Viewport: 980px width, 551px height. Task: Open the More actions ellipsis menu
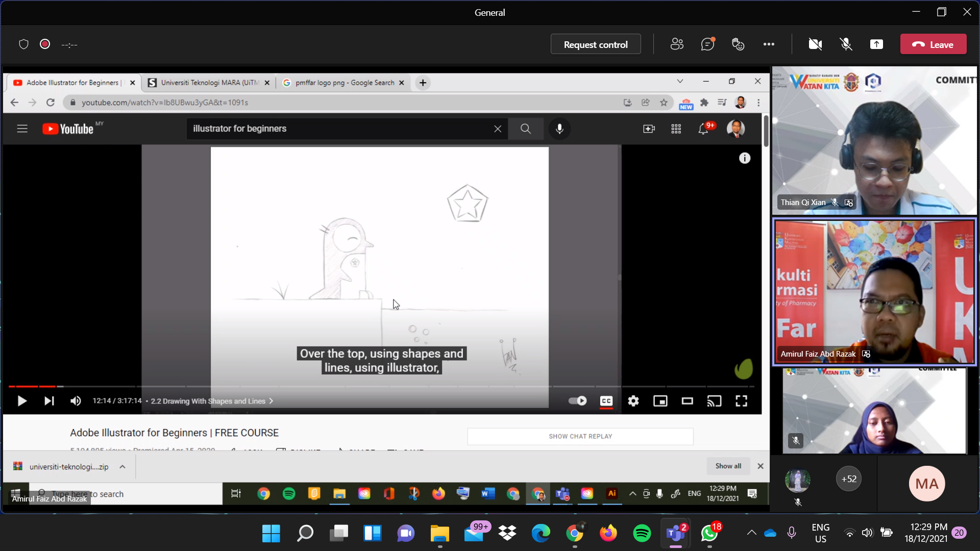coord(769,44)
